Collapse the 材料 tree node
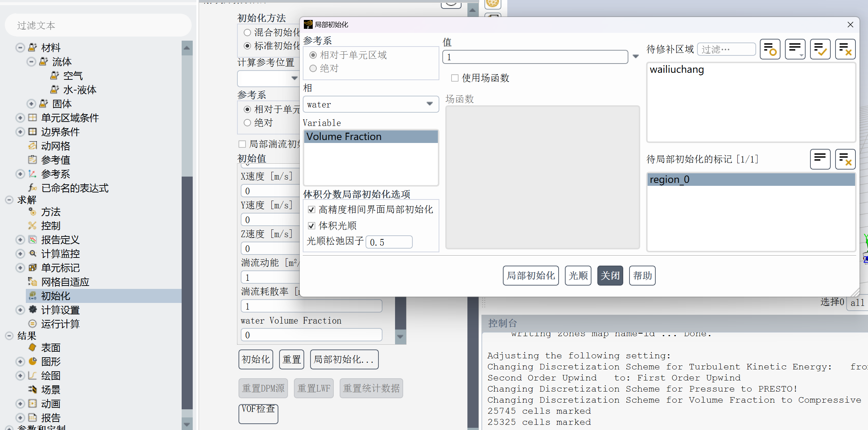Image resolution: width=868 pixels, height=430 pixels. click(x=20, y=48)
